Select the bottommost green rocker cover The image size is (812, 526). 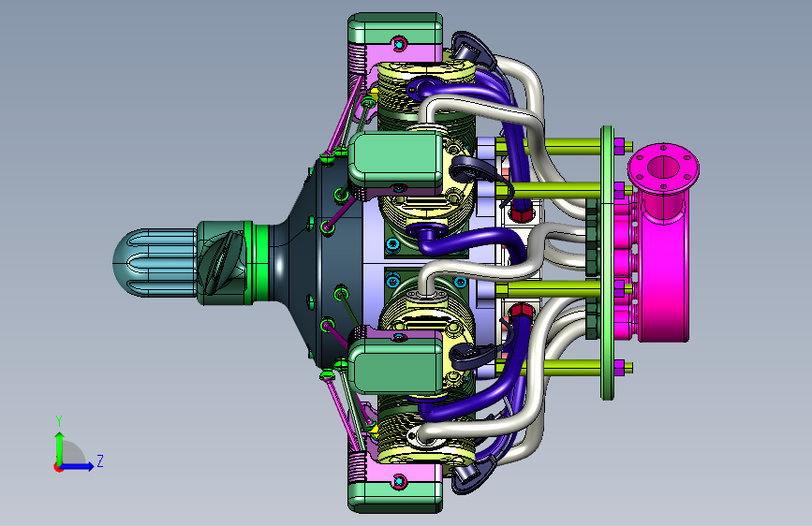(x=395, y=497)
